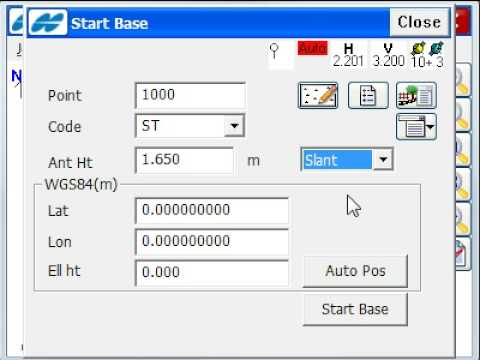The image size is (480, 360).
Task: Open the point map edit icon
Action: click(x=318, y=96)
